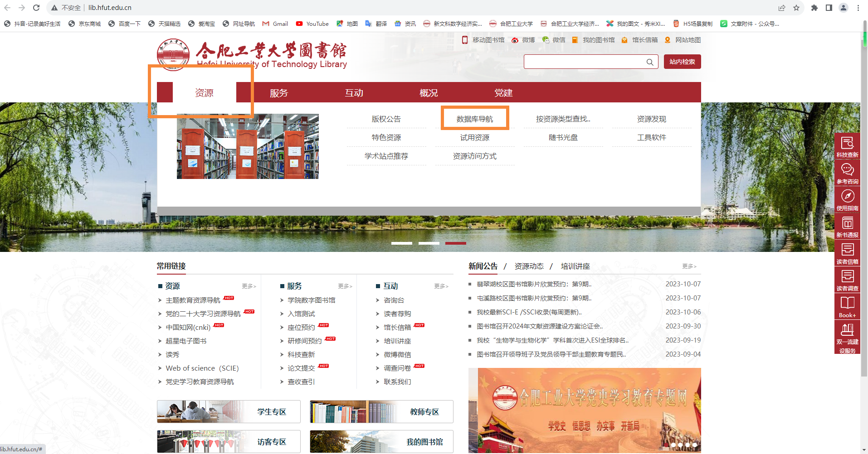
Task: Open 新书通报 sidebar icon
Action: click(847, 224)
